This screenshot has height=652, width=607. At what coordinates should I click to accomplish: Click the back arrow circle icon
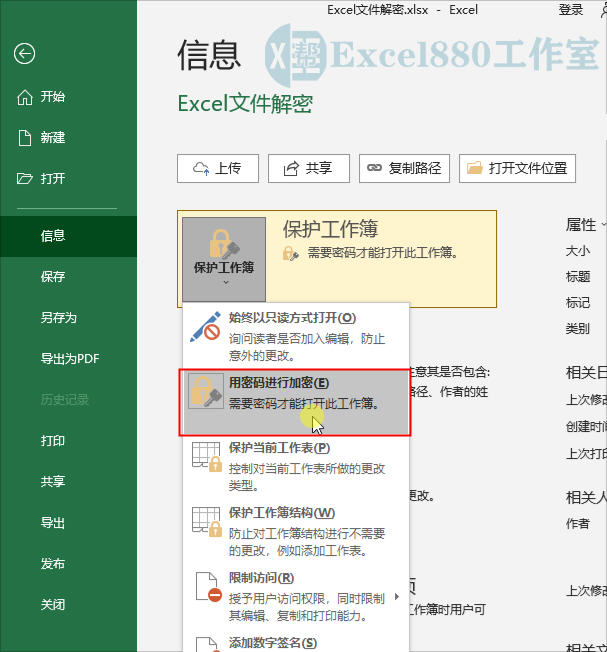(24, 54)
